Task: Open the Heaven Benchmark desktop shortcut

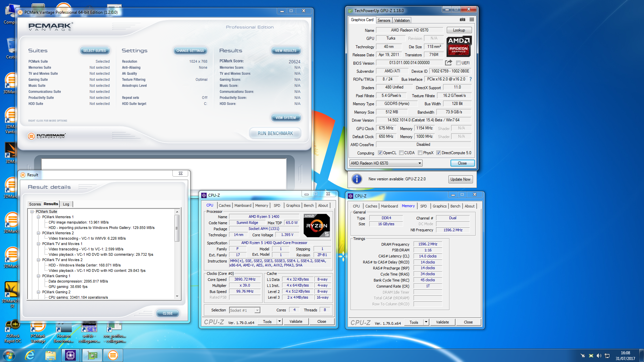Action: (x=63, y=332)
